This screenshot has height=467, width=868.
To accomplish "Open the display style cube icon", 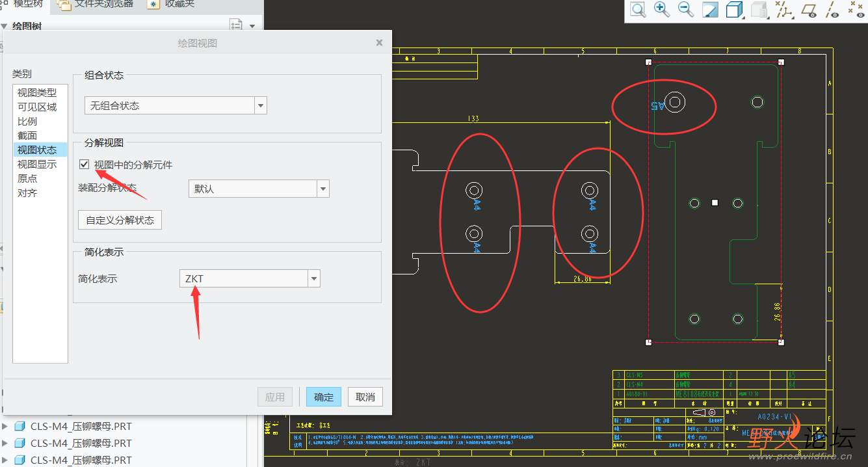I will click(x=734, y=10).
